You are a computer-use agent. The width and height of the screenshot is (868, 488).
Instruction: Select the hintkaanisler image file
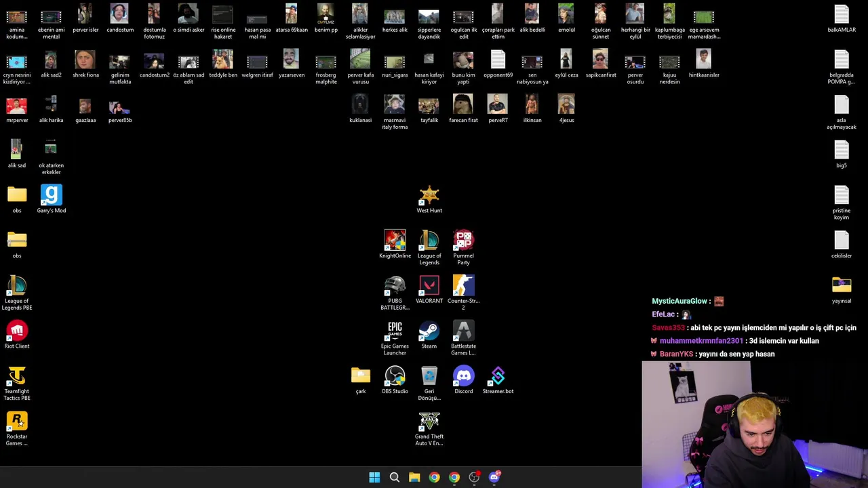point(704,64)
